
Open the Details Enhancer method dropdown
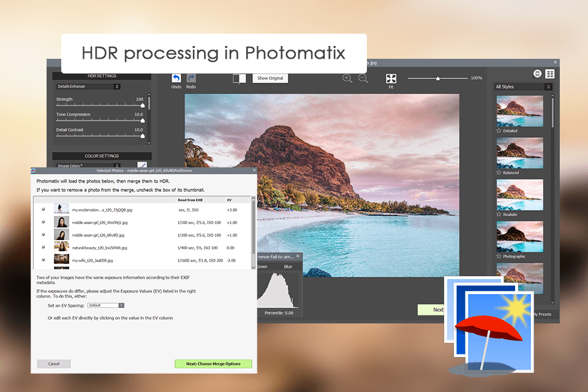coord(88,86)
